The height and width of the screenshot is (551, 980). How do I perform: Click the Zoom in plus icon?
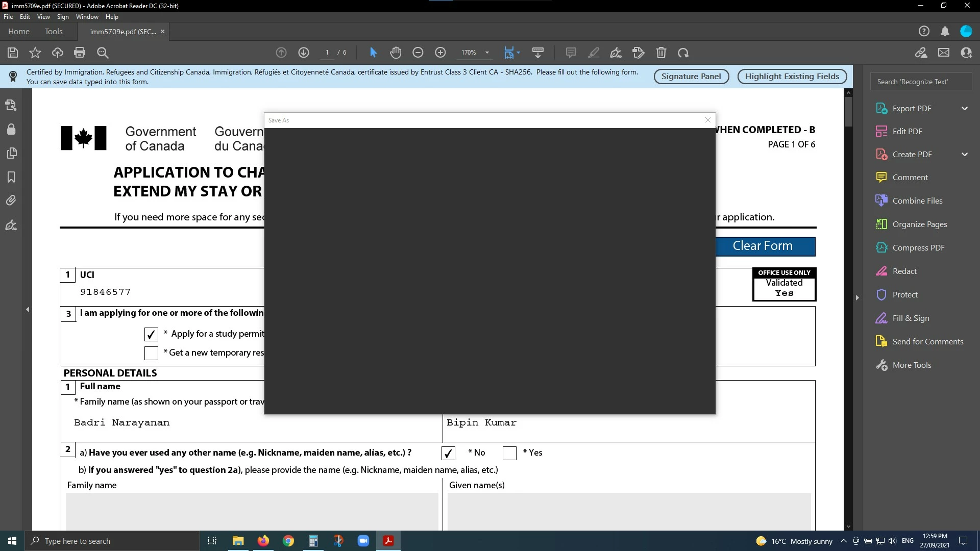tap(440, 53)
